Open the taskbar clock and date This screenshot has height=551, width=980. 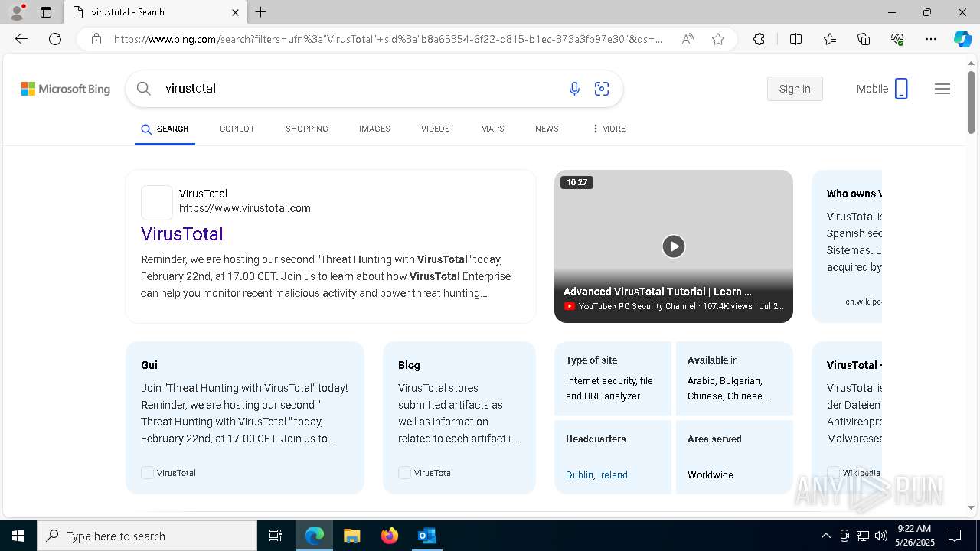pyautogui.click(x=914, y=536)
